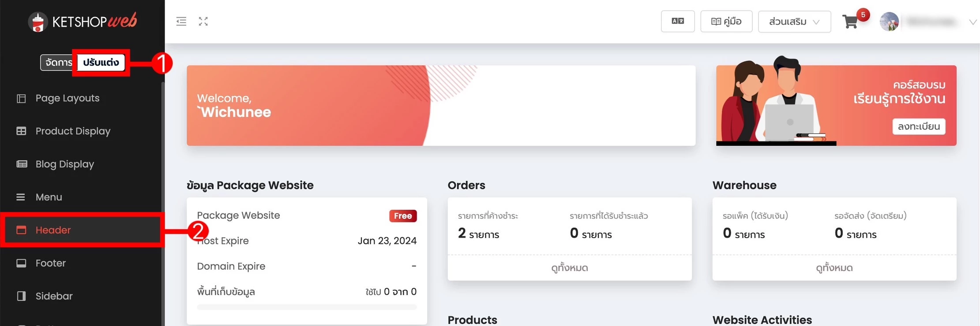This screenshot has width=980, height=326.
Task: Expand the user account dropdown arrow
Action: point(972,22)
